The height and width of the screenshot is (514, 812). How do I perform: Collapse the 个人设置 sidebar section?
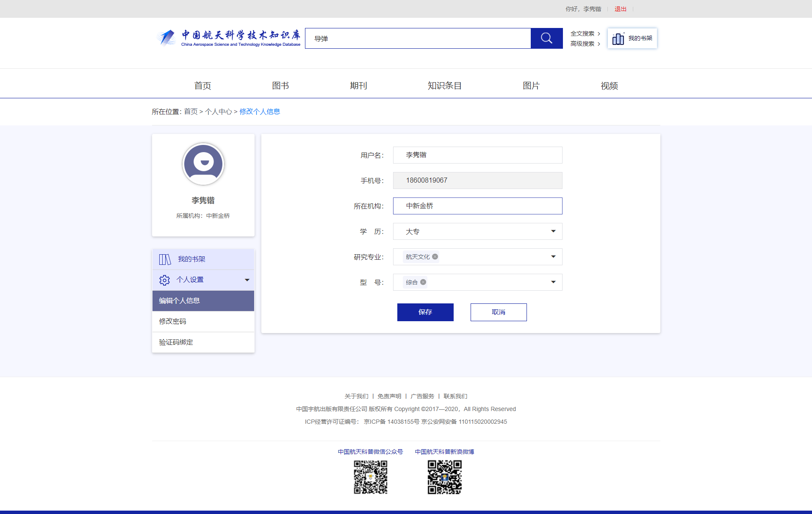pos(247,280)
